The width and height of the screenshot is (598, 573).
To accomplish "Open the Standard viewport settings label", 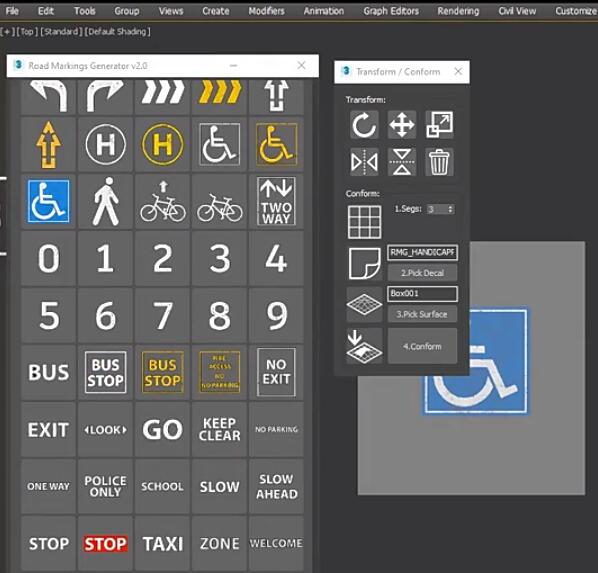I will pyautogui.click(x=61, y=31).
